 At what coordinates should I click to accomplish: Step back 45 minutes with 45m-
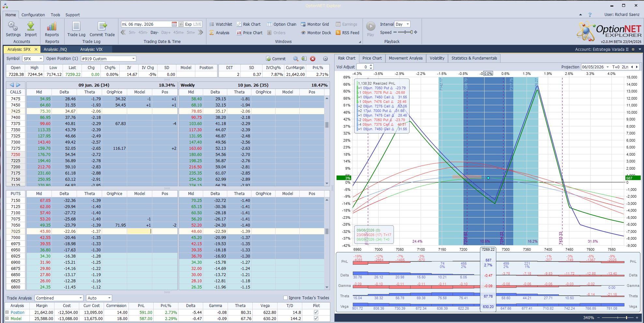pyautogui.click(x=143, y=33)
